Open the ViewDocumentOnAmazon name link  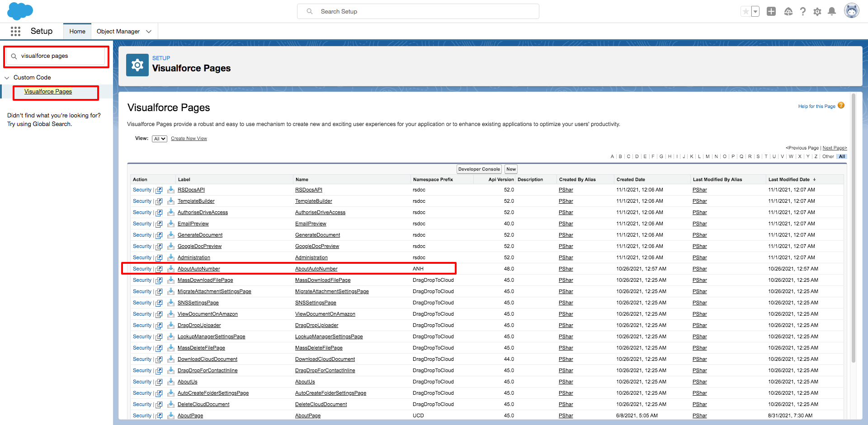coord(325,314)
